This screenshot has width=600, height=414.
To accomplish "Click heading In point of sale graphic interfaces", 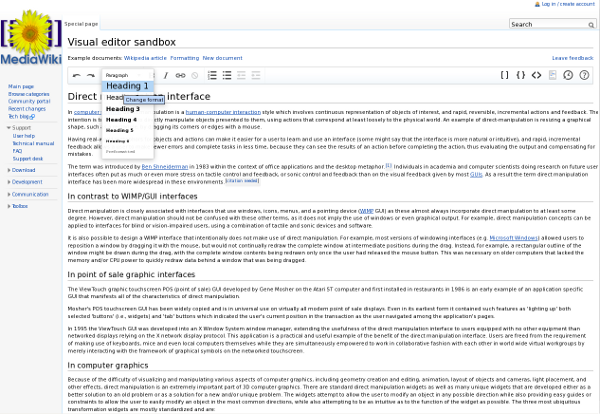I will (x=131, y=275).
